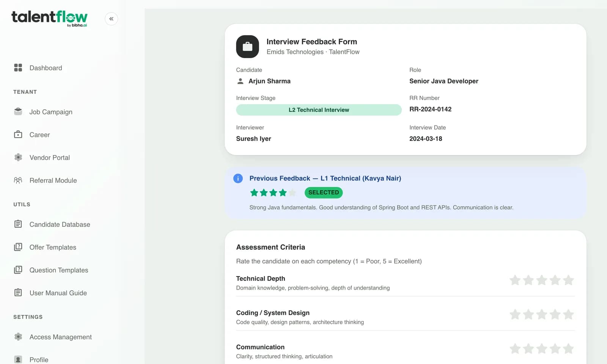Click the blue info icon in Previous Feedback

pyautogui.click(x=238, y=178)
